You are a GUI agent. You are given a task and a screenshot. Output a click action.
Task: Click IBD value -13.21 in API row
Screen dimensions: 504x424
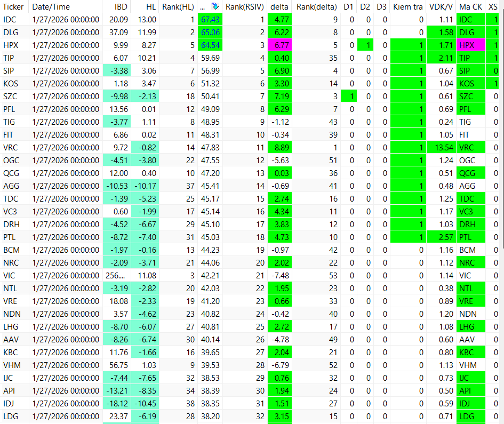pyautogui.click(x=117, y=391)
